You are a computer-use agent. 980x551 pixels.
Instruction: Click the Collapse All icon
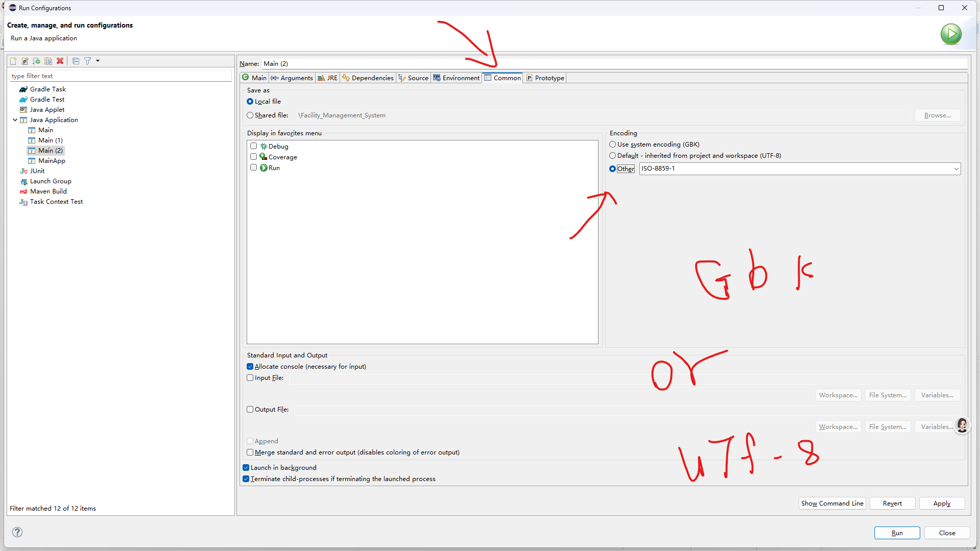pyautogui.click(x=76, y=61)
